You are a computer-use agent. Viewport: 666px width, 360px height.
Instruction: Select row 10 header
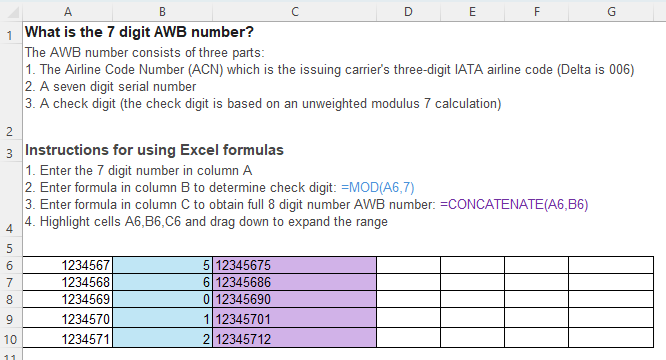pos(11,339)
